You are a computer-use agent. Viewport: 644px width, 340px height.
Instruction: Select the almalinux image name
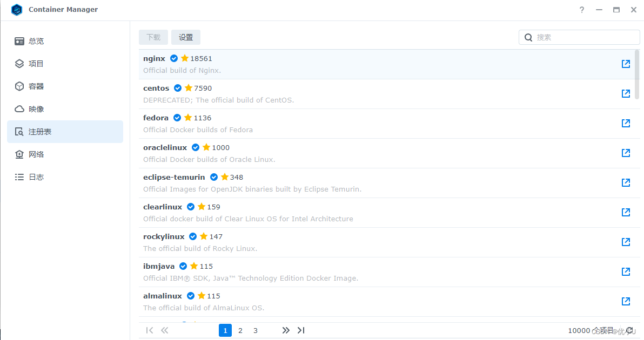tap(163, 296)
